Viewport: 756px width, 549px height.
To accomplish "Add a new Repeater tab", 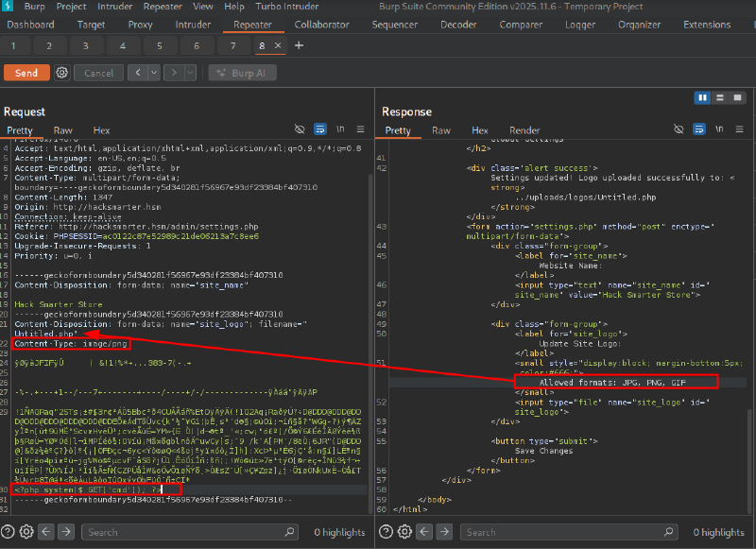I will point(299,45).
